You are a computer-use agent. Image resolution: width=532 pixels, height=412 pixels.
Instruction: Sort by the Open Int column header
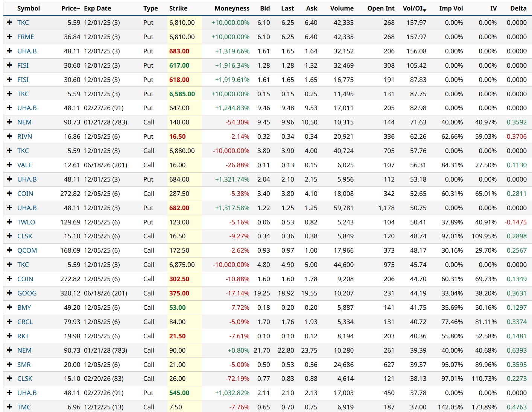pos(381,8)
